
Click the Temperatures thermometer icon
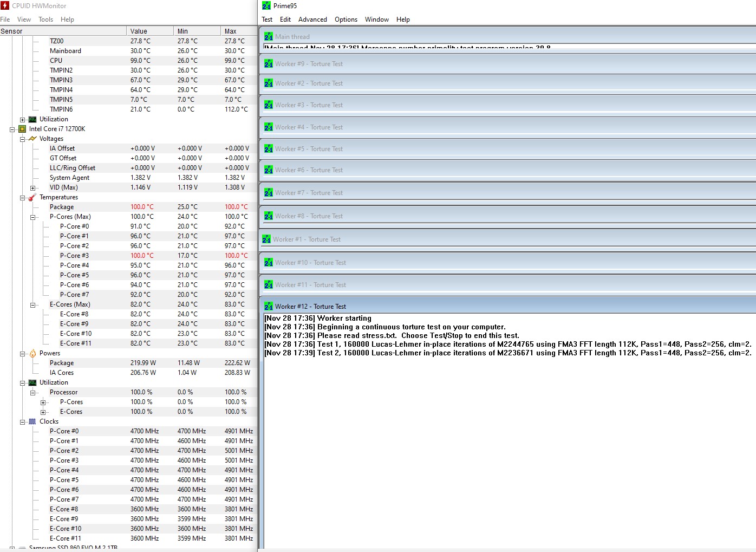(32, 197)
